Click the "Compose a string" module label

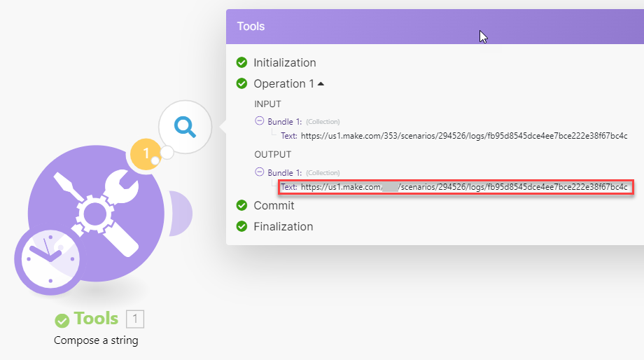[96, 341]
